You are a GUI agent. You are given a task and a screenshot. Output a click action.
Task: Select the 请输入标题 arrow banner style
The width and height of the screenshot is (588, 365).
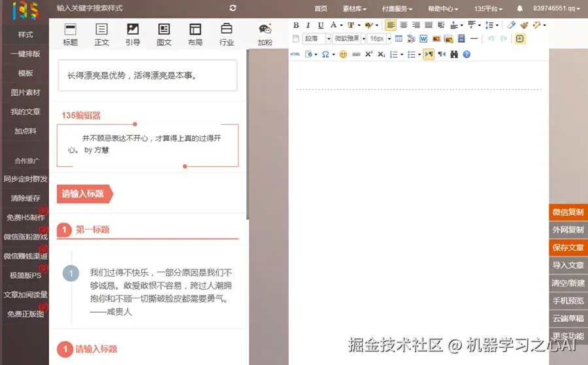[85, 194]
